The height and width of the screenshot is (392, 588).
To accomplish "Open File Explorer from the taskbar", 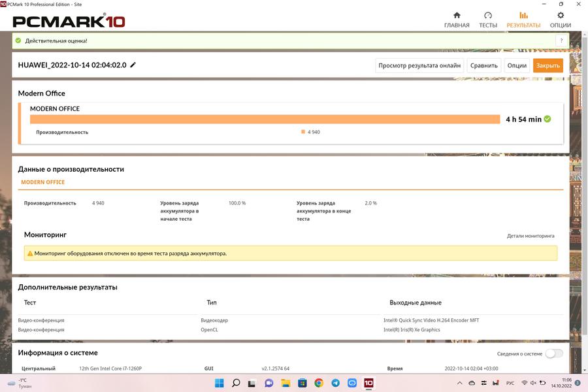I will pyautogui.click(x=286, y=383).
